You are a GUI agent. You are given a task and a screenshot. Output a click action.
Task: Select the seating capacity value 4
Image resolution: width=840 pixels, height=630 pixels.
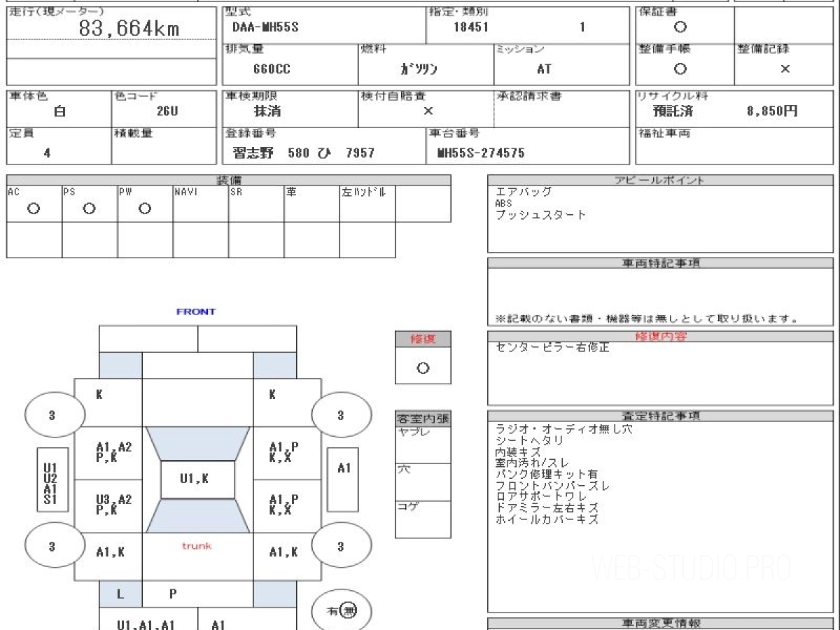coord(47,153)
